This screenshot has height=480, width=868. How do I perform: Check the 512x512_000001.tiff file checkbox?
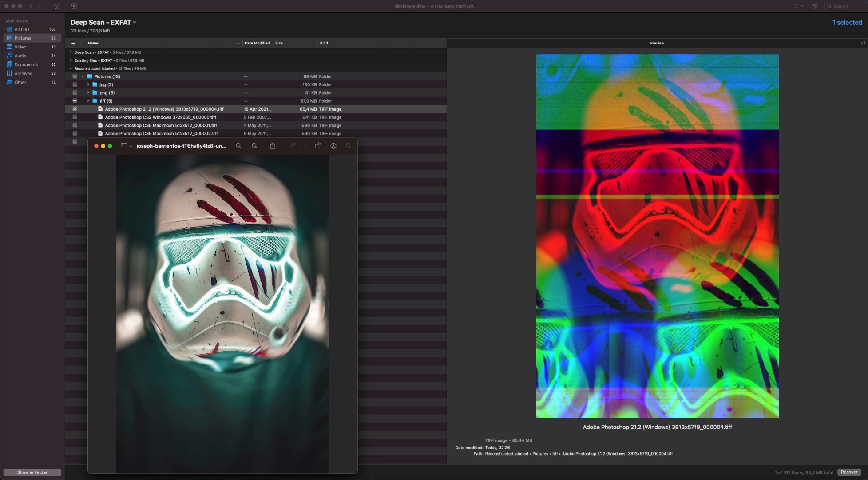tap(75, 125)
